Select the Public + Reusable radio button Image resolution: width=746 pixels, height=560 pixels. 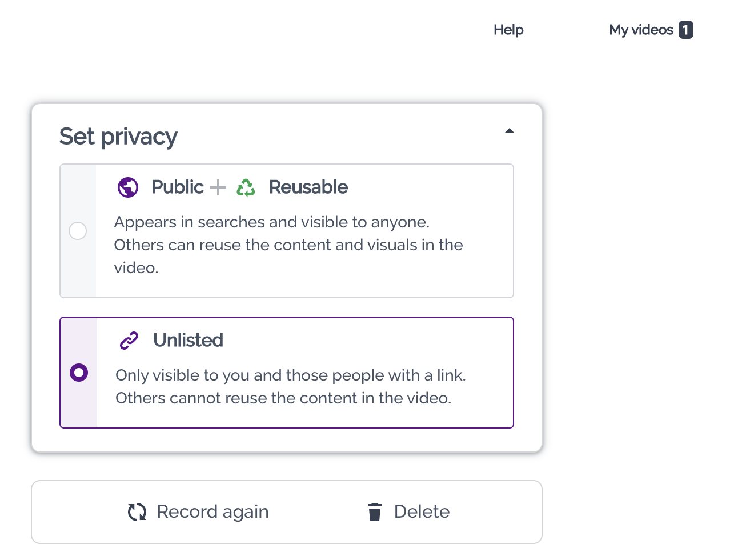pyautogui.click(x=78, y=231)
